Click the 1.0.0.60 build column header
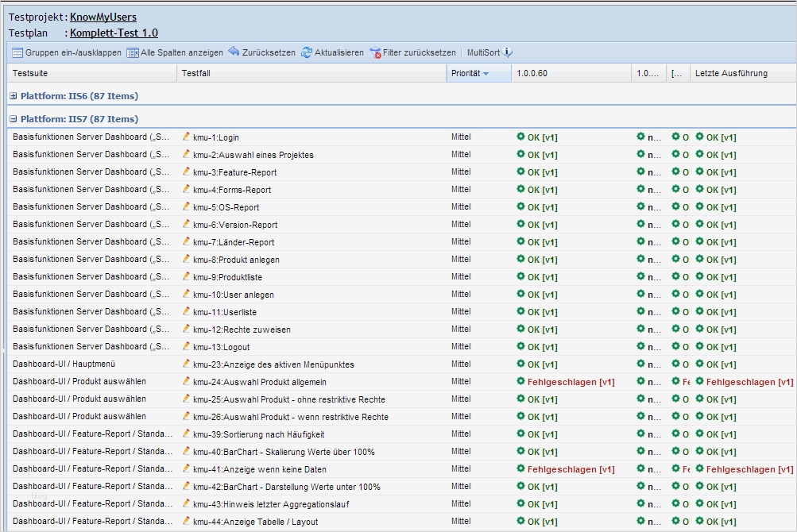Image resolution: width=797 pixels, height=532 pixels. 532,74
